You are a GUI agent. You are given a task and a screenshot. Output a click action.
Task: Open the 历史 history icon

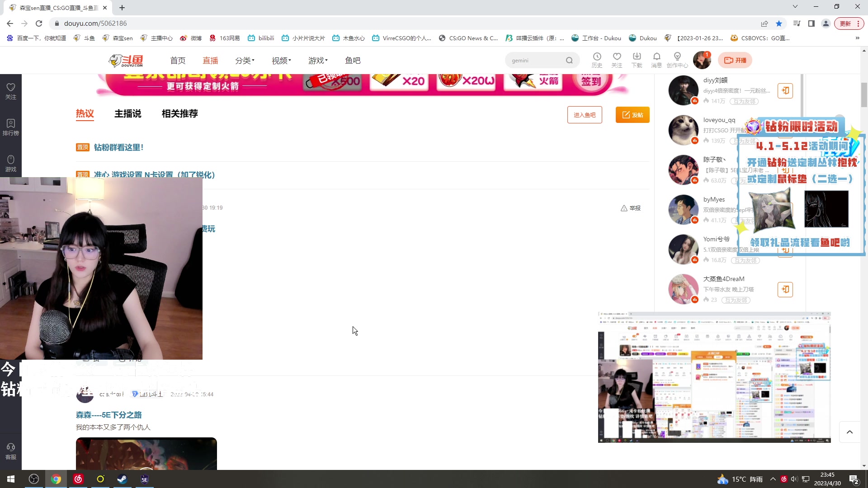point(597,60)
